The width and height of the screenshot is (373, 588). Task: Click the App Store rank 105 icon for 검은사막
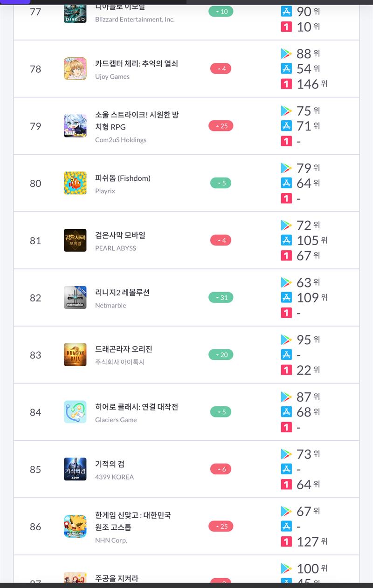coord(286,240)
